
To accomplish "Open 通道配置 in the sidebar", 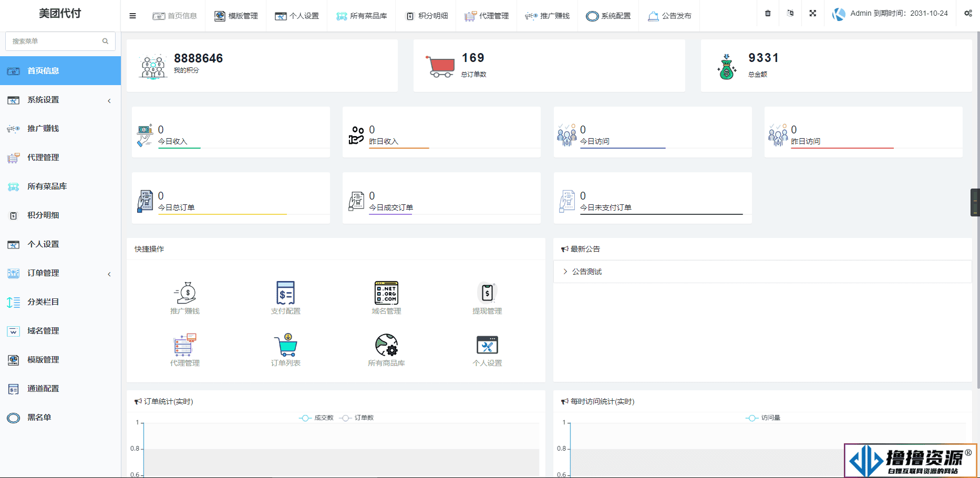I will point(60,389).
